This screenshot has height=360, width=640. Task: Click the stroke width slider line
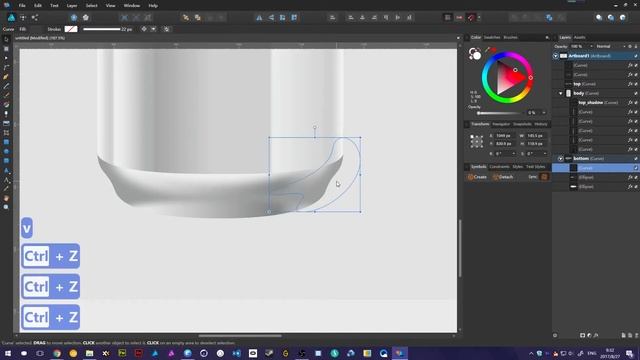pos(102,29)
